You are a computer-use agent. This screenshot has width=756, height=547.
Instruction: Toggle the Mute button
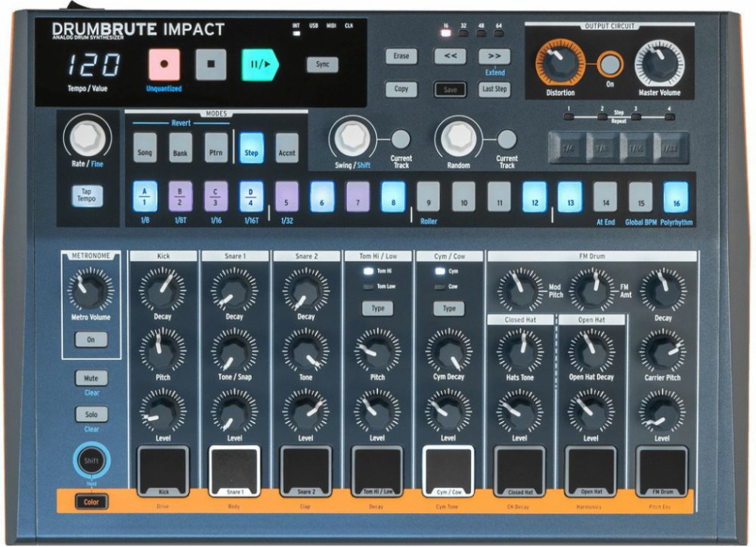tap(91, 378)
